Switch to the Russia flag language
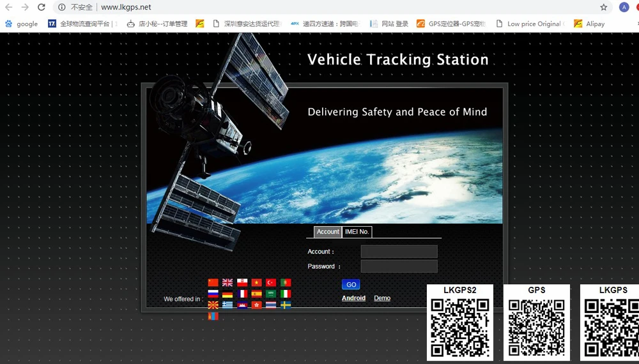639x364 pixels. 213,294
